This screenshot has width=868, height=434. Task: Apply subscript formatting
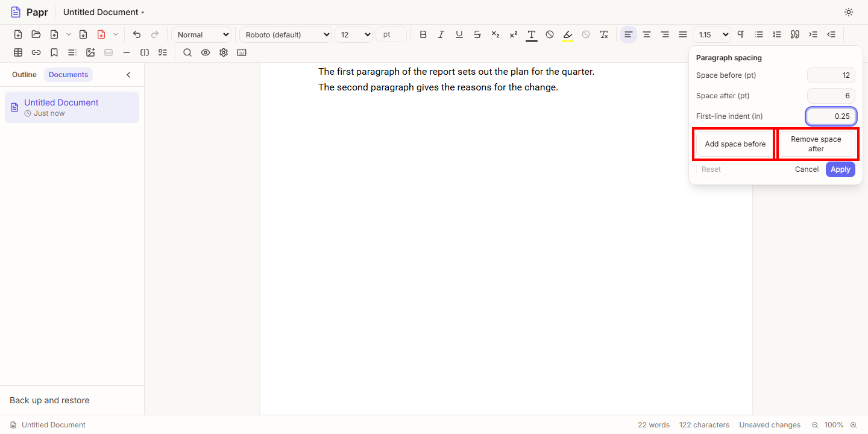(x=495, y=34)
